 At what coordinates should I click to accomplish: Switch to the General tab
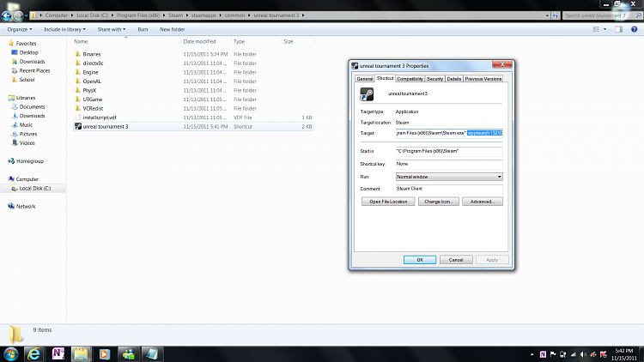click(x=365, y=79)
